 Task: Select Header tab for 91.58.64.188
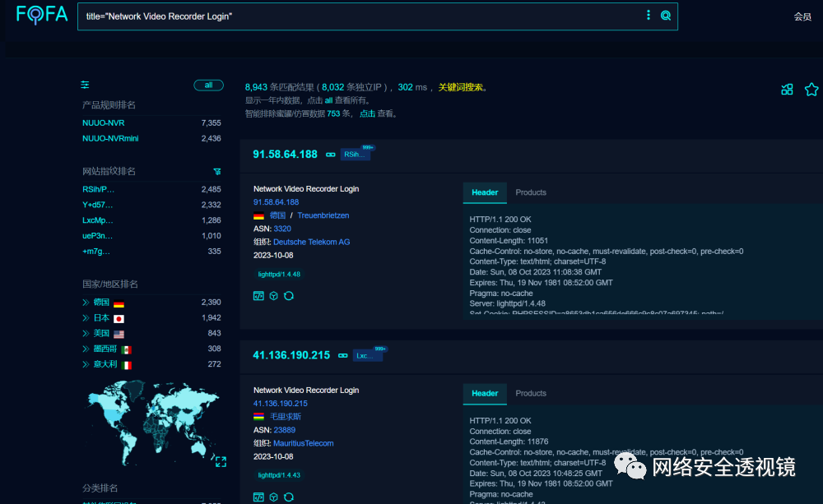485,192
